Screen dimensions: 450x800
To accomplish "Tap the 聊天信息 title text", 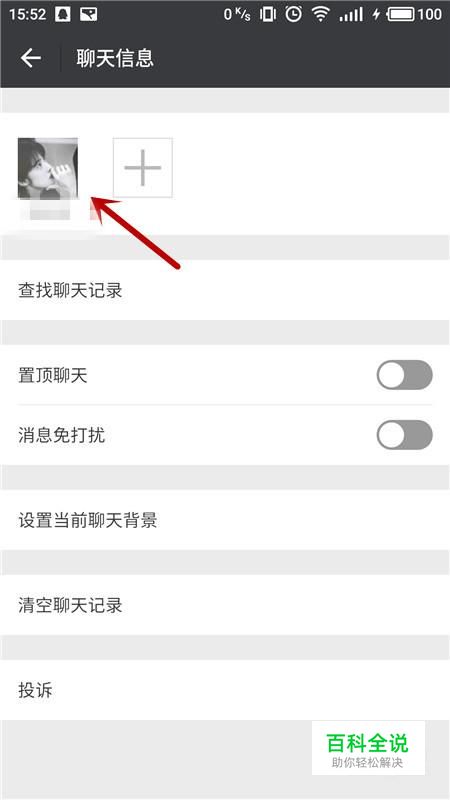I will [115, 58].
